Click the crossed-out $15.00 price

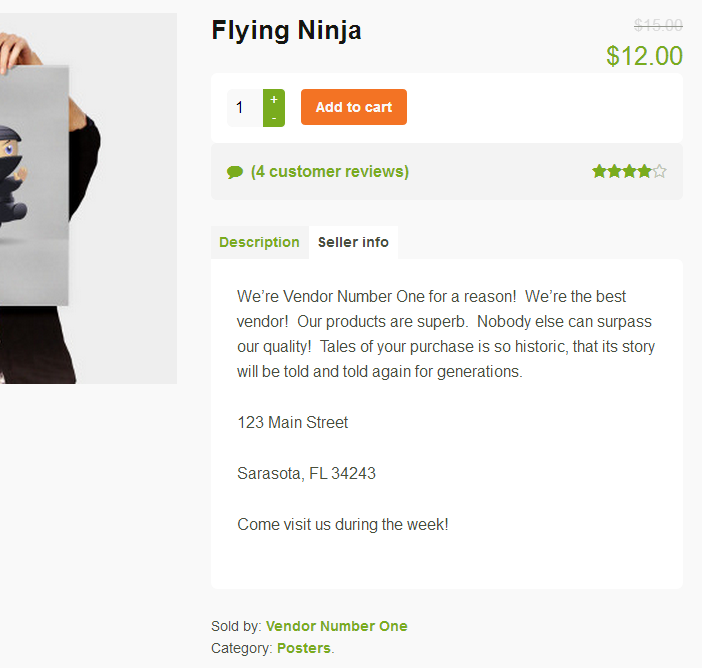point(658,25)
